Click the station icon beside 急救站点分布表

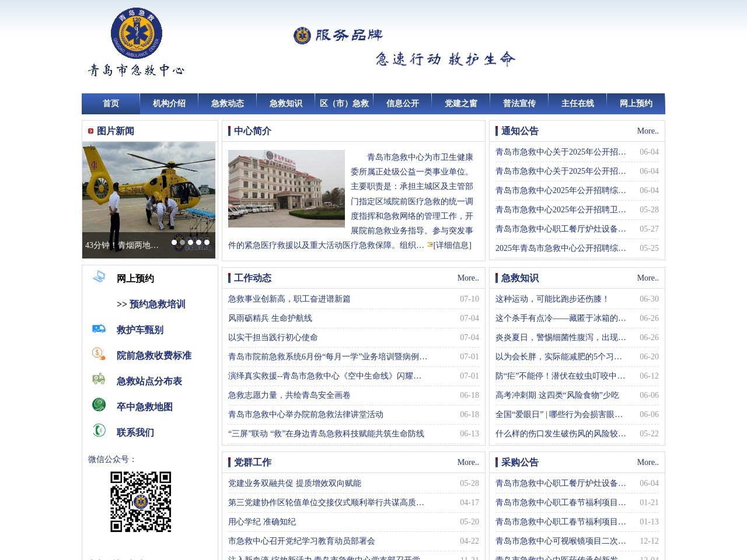pos(99,379)
